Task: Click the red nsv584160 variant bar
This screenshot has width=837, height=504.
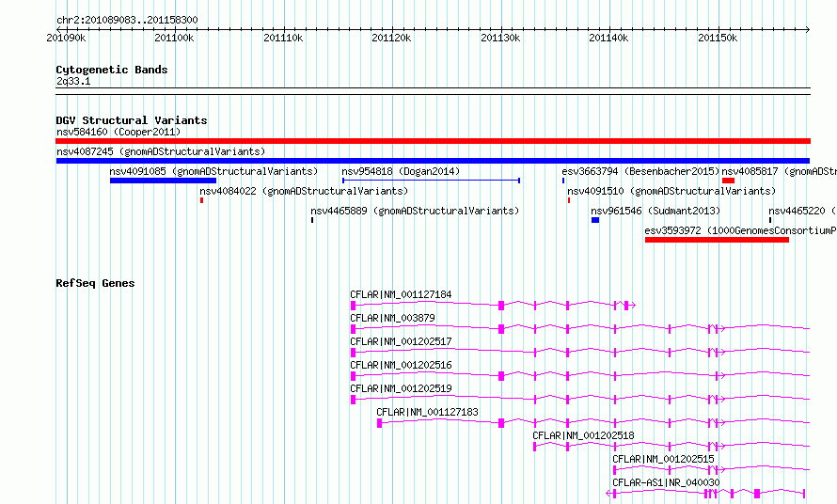Action: point(433,141)
